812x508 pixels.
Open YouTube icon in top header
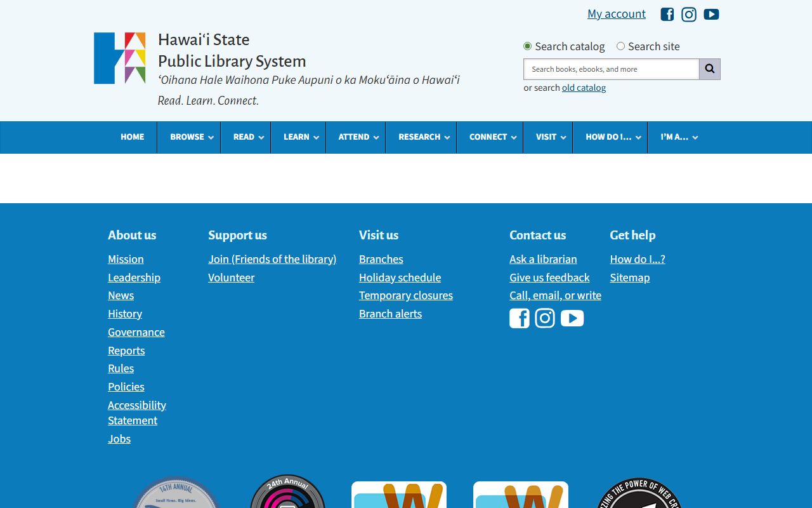click(x=711, y=14)
